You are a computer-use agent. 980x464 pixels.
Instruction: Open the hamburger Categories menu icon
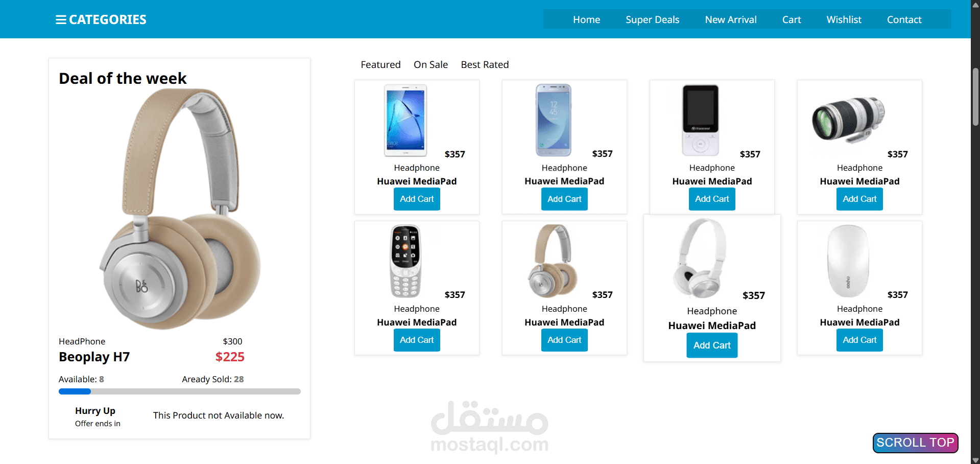tap(61, 20)
